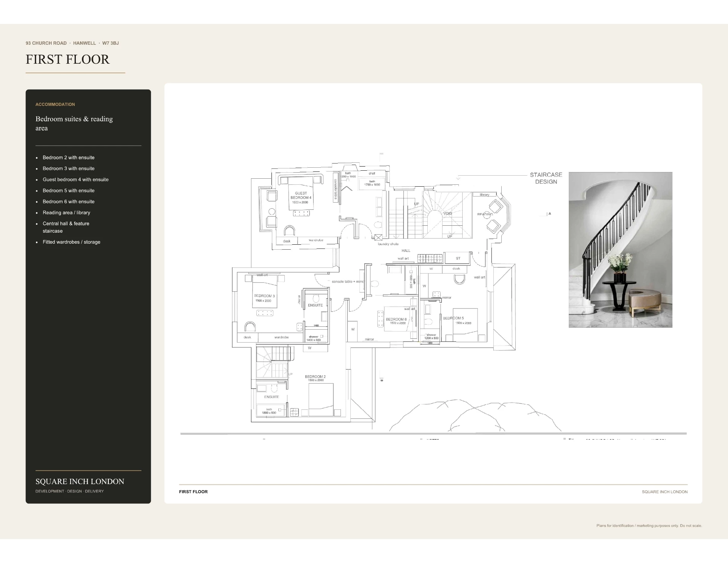Click 'ENSUITE' label below Bedroom 2 stairs

click(271, 397)
